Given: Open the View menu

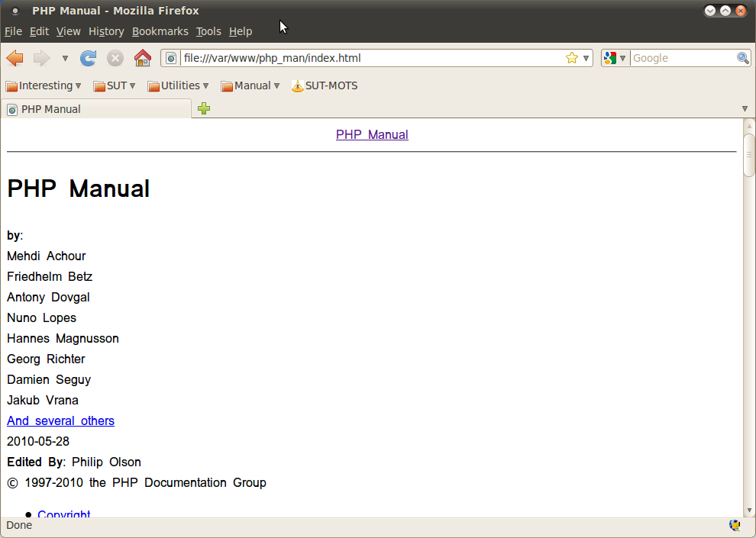Looking at the screenshot, I should coord(69,31).
